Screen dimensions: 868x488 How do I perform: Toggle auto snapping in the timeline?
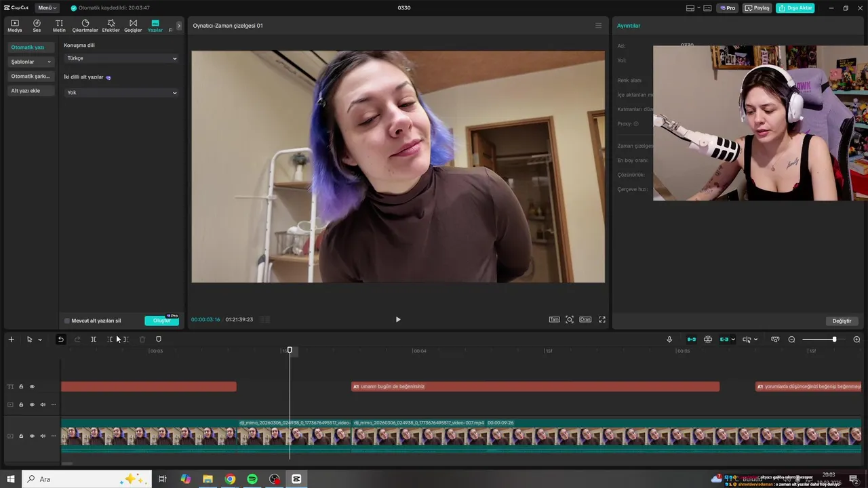[708, 340]
